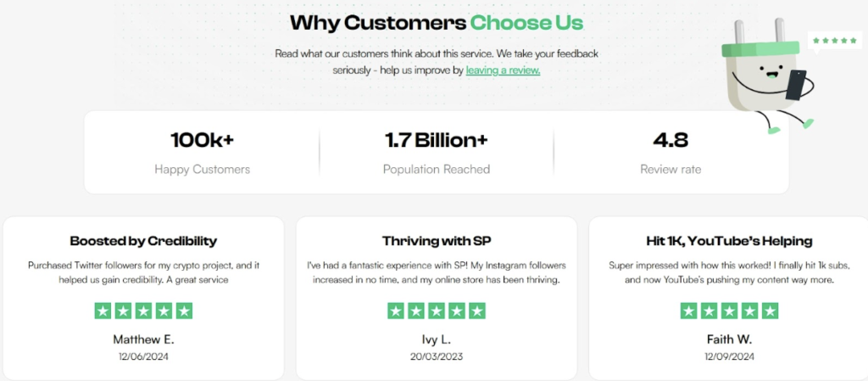Click reviewer name Faith W.
868x381 pixels.
729,339
